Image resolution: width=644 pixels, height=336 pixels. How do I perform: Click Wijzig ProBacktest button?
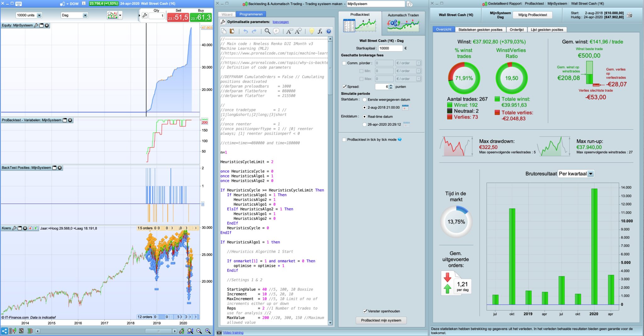pyautogui.click(x=532, y=15)
